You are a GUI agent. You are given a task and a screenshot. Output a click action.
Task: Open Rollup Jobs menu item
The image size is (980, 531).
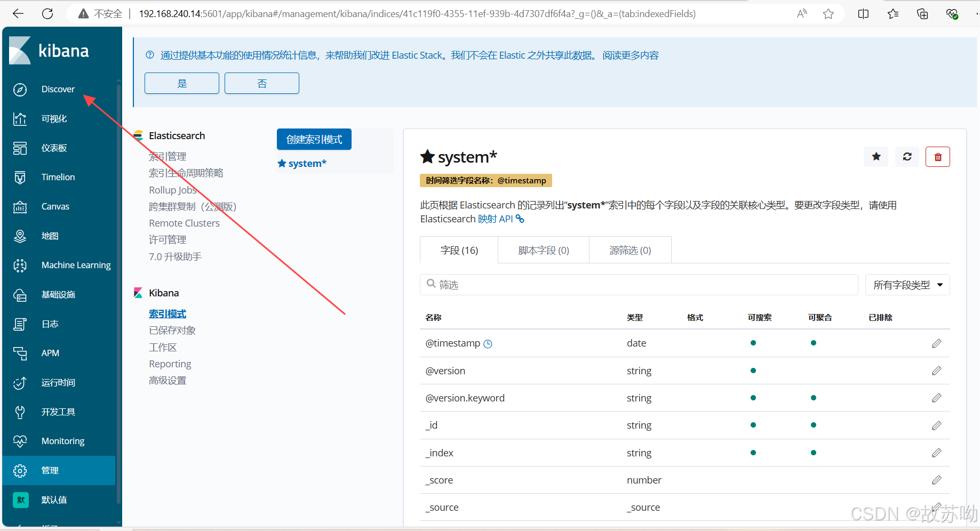tap(173, 190)
